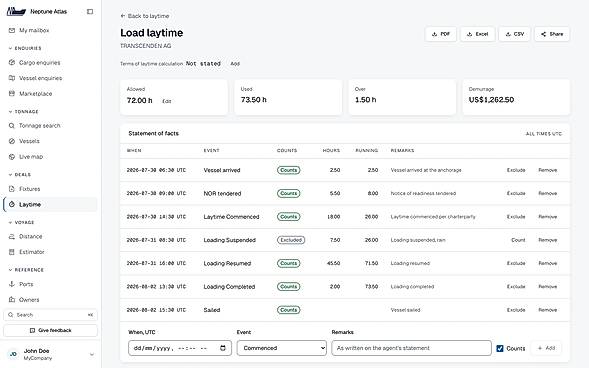Click the When, UTC date field
Image resolution: width=589 pixels, height=368 pixels.
tap(180, 348)
